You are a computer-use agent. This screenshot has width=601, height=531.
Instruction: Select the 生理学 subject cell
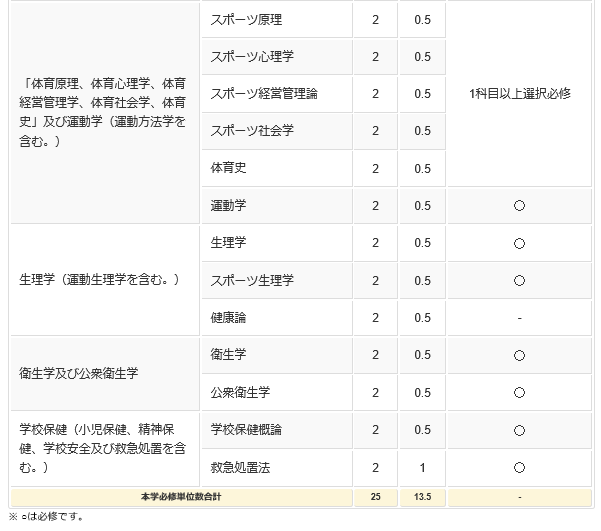coord(277,243)
